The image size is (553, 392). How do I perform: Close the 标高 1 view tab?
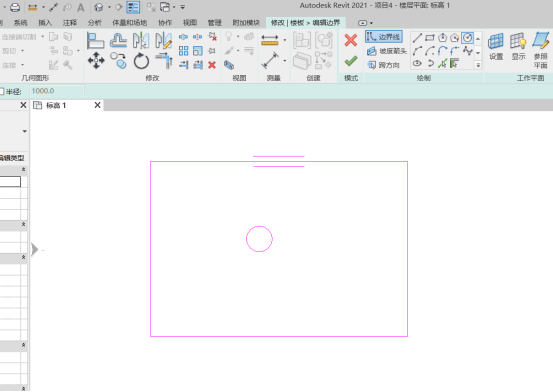[x=98, y=105]
